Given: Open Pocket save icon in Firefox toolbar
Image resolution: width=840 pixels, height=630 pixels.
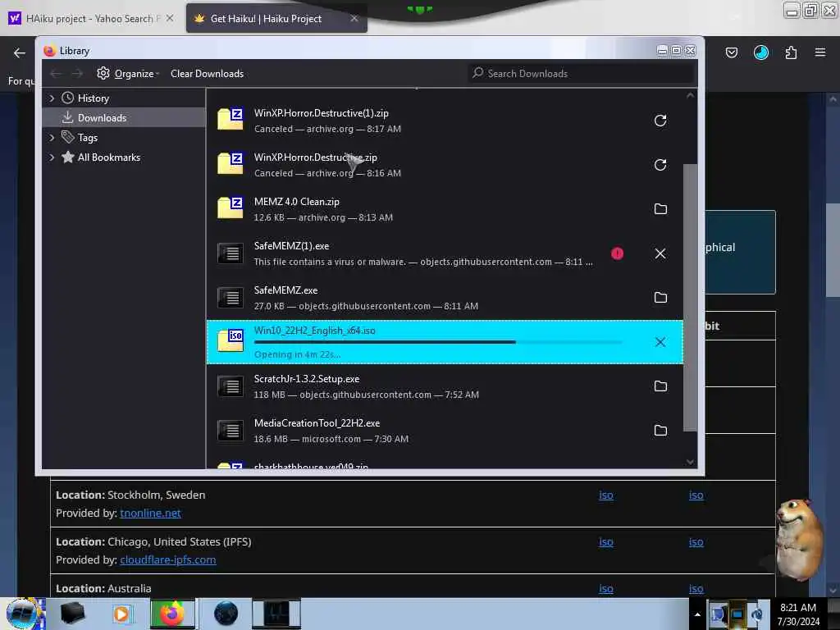Looking at the screenshot, I should [x=731, y=52].
